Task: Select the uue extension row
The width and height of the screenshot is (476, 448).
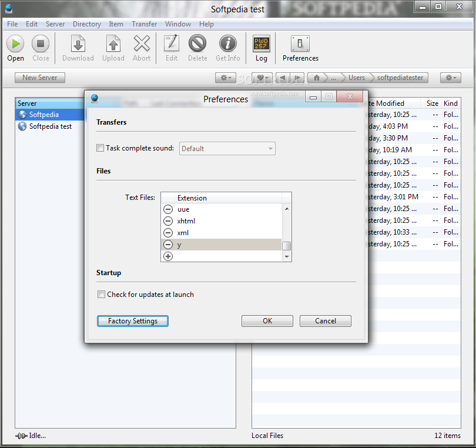Action: (222, 209)
